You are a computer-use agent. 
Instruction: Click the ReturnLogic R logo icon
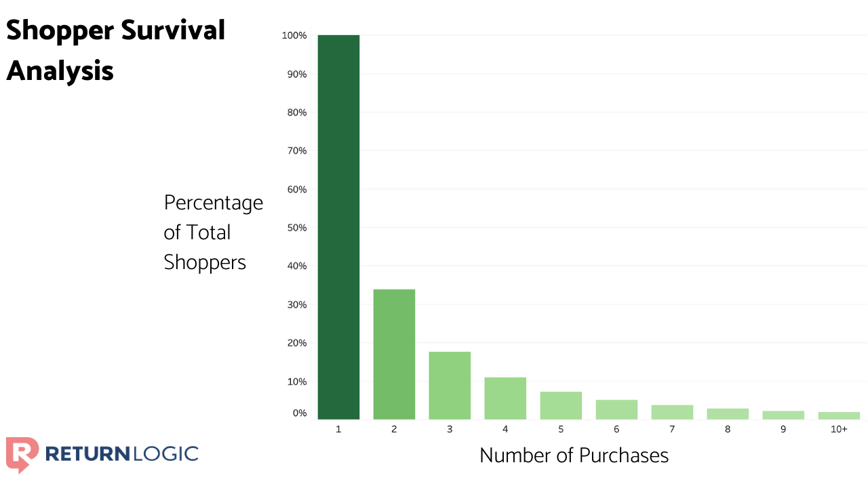(22, 454)
